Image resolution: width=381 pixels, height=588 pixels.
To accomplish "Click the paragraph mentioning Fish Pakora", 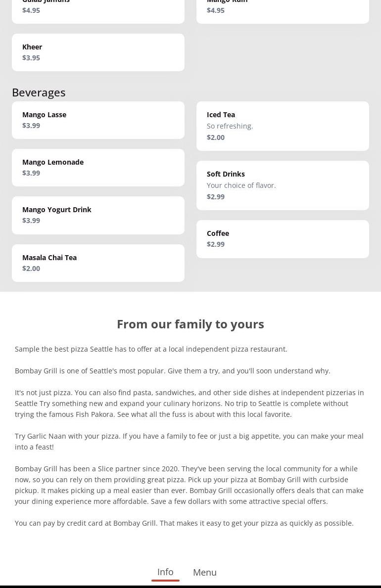I will (190, 403).
